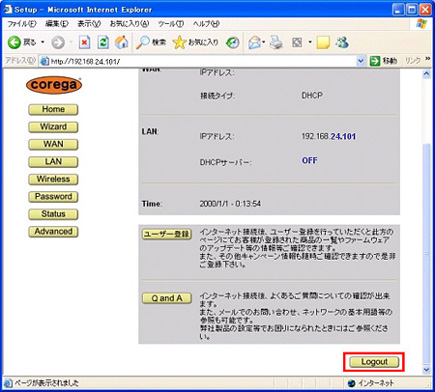Open the Mail button dropdown arrow

click(x=263, y=42)
